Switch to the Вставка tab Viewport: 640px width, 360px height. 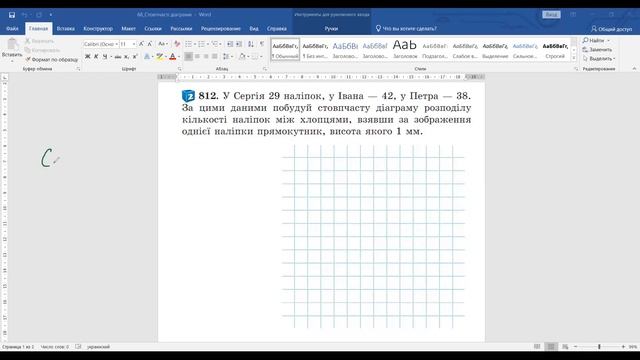[65, 29]
